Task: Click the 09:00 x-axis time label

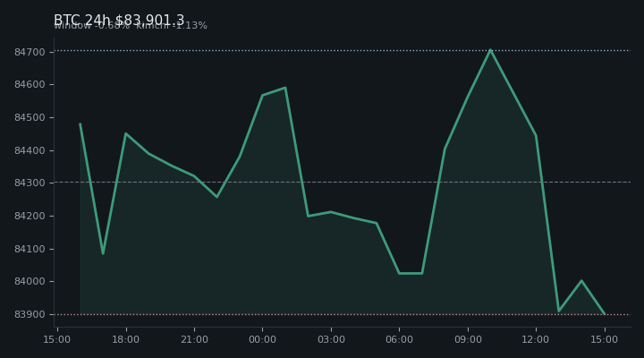Action: (x=468, y=339)
